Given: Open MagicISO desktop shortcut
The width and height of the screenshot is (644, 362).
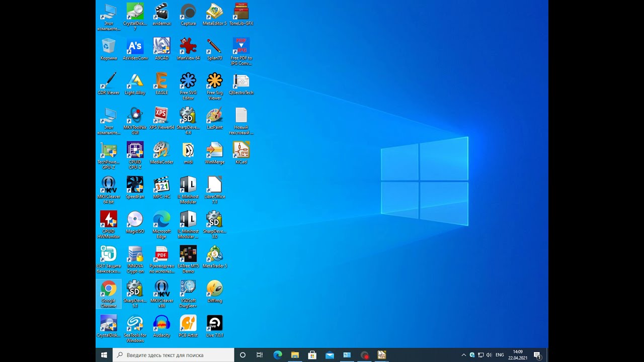Looking at the screenshot, I should point(135,223).
